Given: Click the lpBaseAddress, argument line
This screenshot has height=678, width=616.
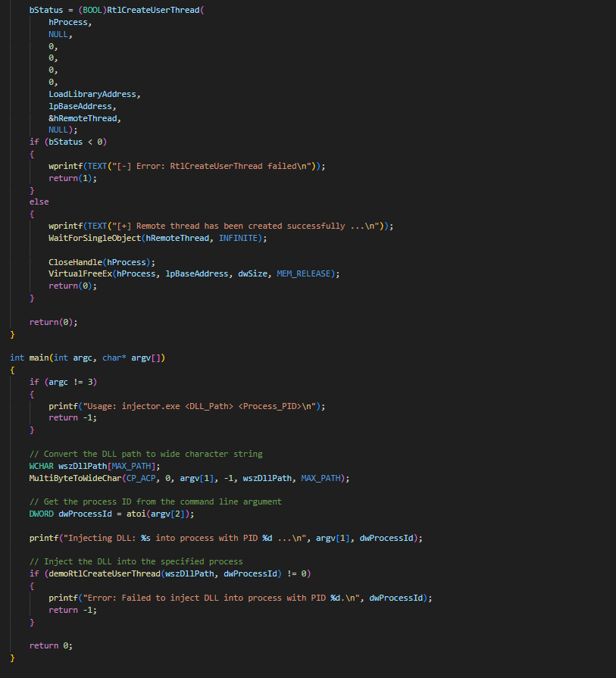Looking at the screenshot, I should pos(82,106).
